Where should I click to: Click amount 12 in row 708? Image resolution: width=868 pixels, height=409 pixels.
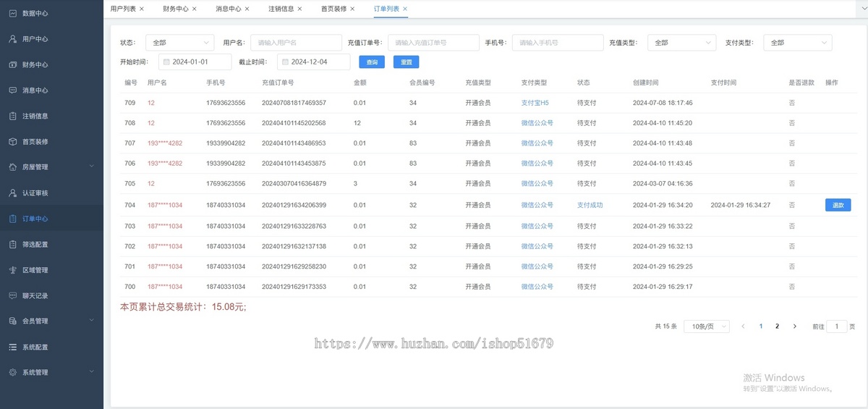[x=357, y=123]
